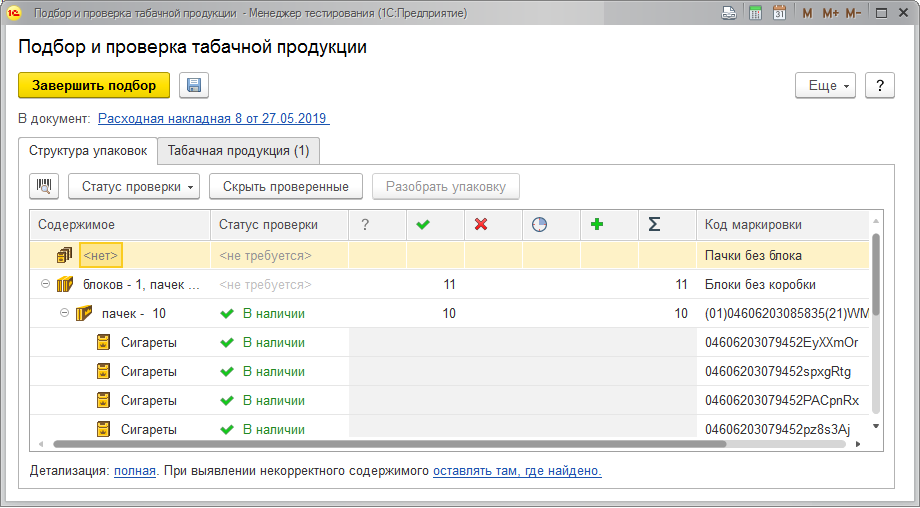Screen dimensions: 920x508
Task: Select code 04606203079452PACpnRx cell
Action: (782, 401)
